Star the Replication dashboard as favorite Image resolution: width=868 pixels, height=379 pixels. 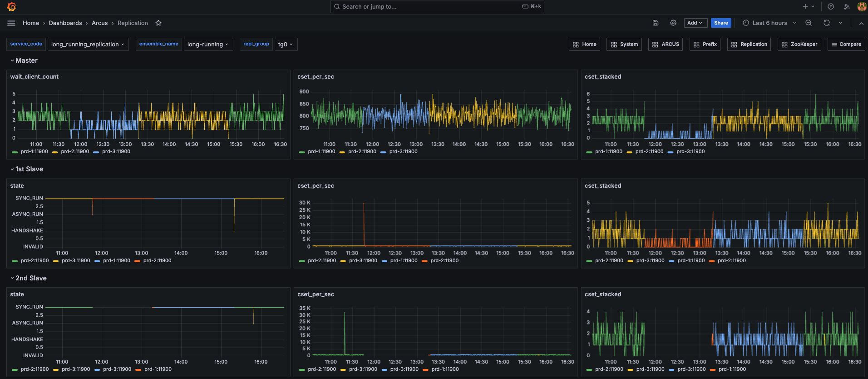(x=158, y=23)
